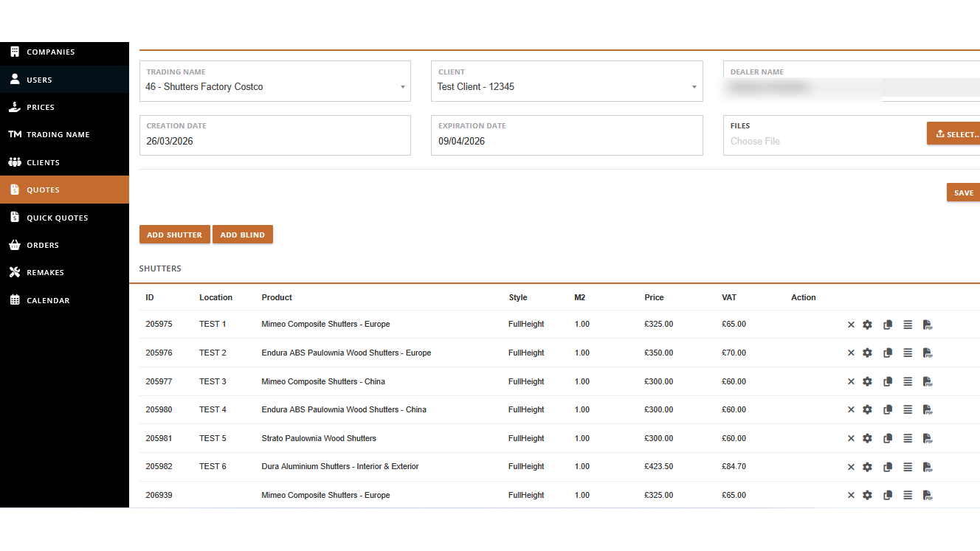This screenshot has height=551, width=980.
Task: Export PDF for TEST 6 row
Action: tap(928, 467)
